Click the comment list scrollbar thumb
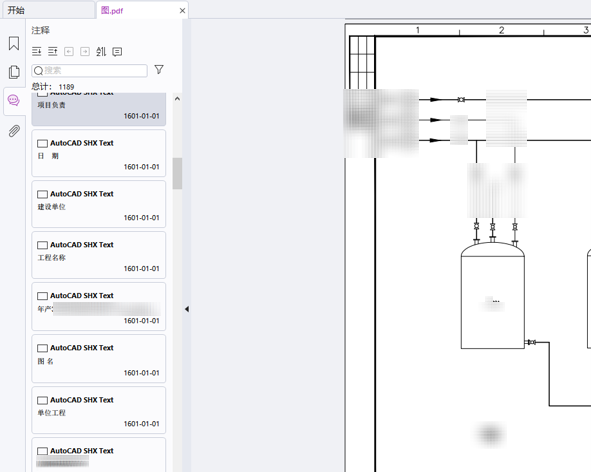 [177, 173]
